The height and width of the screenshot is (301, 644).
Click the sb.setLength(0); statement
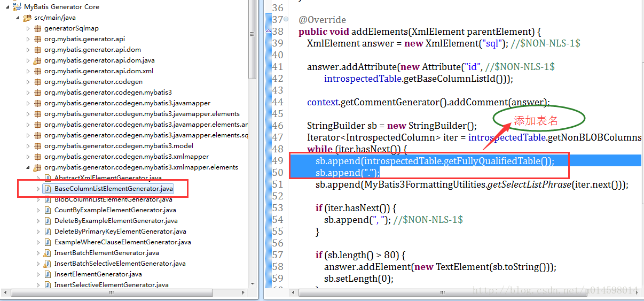coord(358,279)
